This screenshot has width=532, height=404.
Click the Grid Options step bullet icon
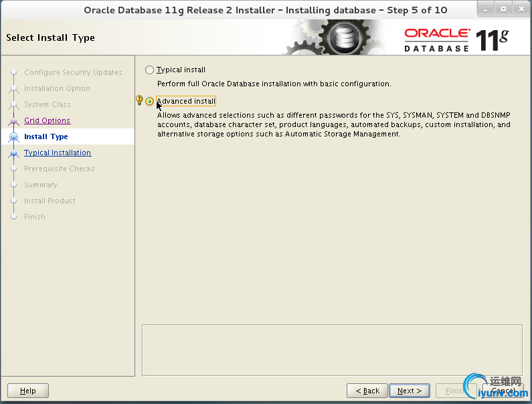coord(14,121)
